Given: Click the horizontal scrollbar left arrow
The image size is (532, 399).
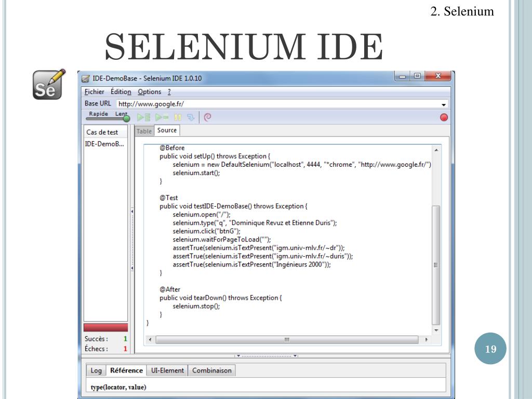Looking at the screenshot, I should pos(150,339).
